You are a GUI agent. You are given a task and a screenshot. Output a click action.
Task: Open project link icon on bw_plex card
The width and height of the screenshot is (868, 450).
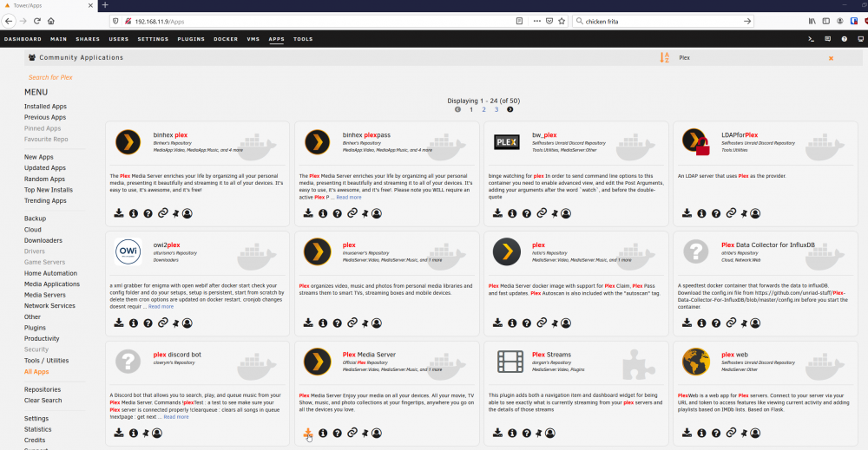542,213
